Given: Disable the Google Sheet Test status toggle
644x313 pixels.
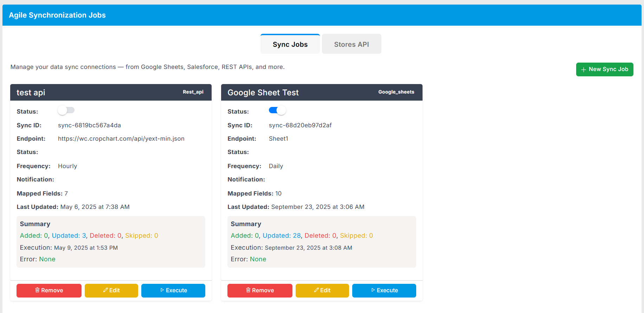Looking at the screenshot, I should click(x=277, y=110).
